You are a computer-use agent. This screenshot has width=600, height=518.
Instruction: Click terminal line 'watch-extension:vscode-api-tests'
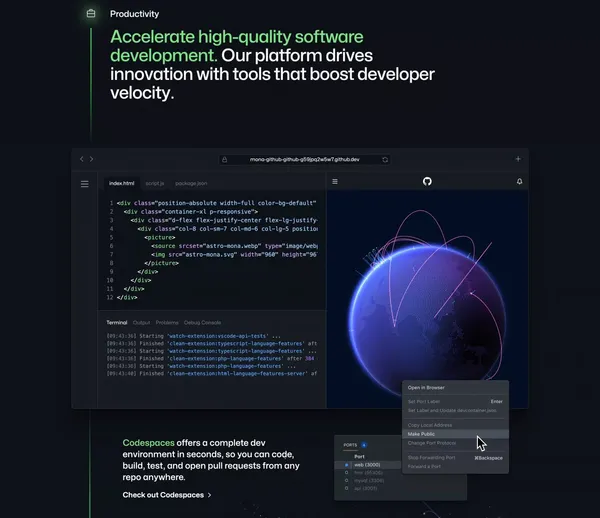click(x=194, y=336)
